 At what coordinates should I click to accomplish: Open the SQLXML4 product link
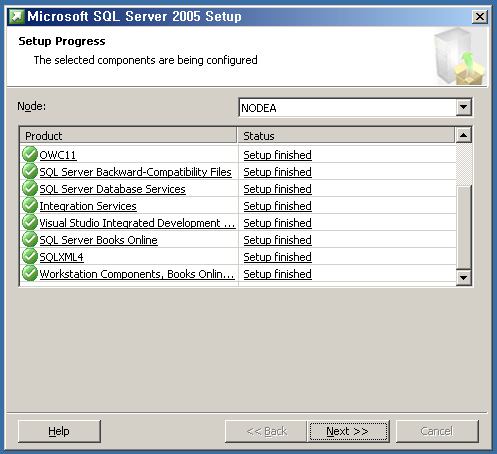61,257
